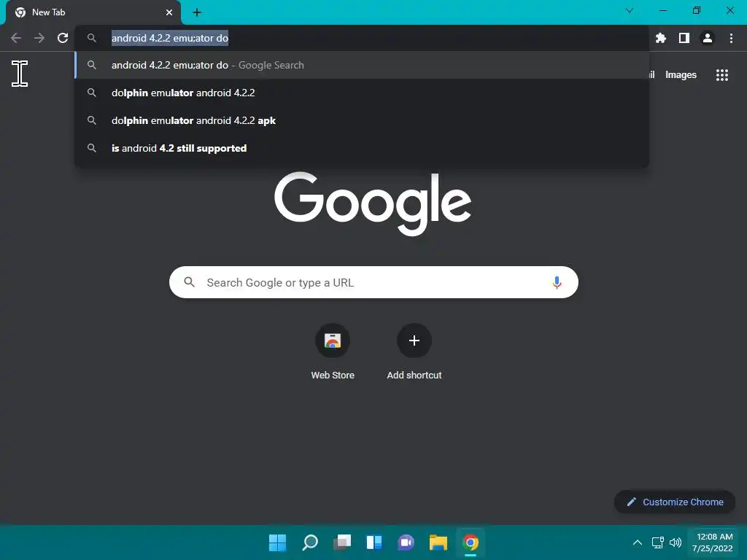The width and height of the screenshot is (747, 560).
Task: Reload the page with the refresh icon
Action: [63, 38]
